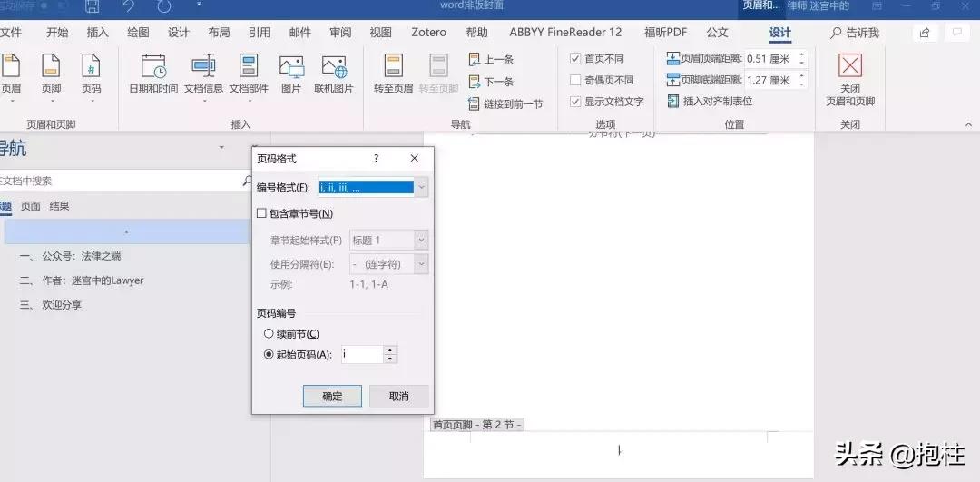Click the search magnifier in navigation pane

tap(248, 181)
